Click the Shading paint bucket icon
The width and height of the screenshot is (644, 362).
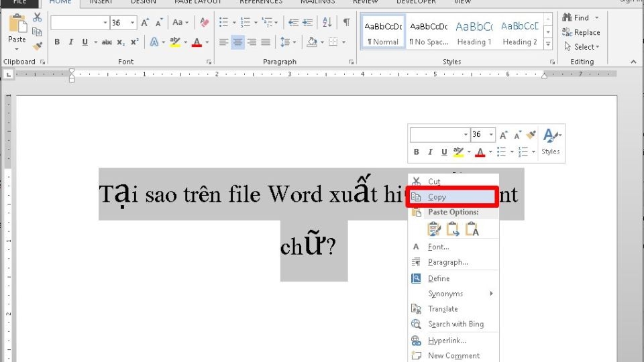[x=312, y=42]
